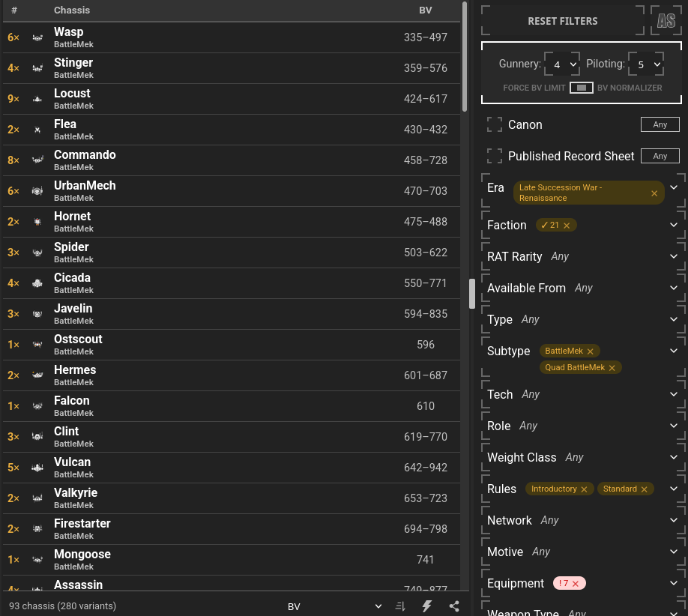
Task: Click the Javelin mech icon
Action: click(37, 314)
